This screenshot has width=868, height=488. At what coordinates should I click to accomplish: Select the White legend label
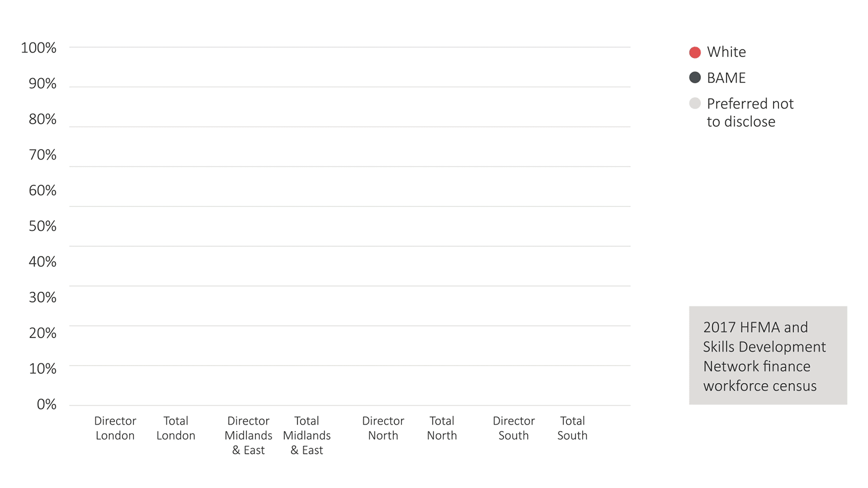pyautogui.click(x=726, y=52)
